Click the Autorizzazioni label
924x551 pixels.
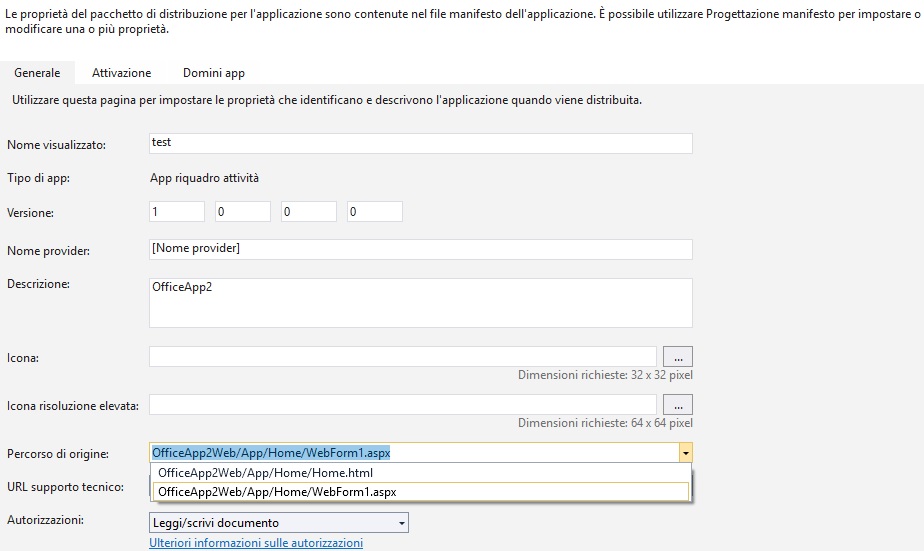45,520
